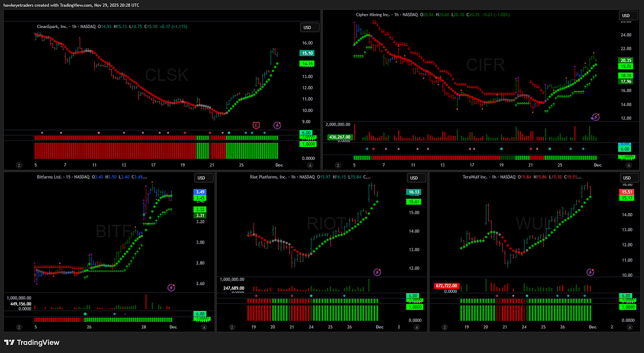Toggle auto-scale 'A' on CIFR chart
The image size is (644, 353).
click(x=629, y=166)
